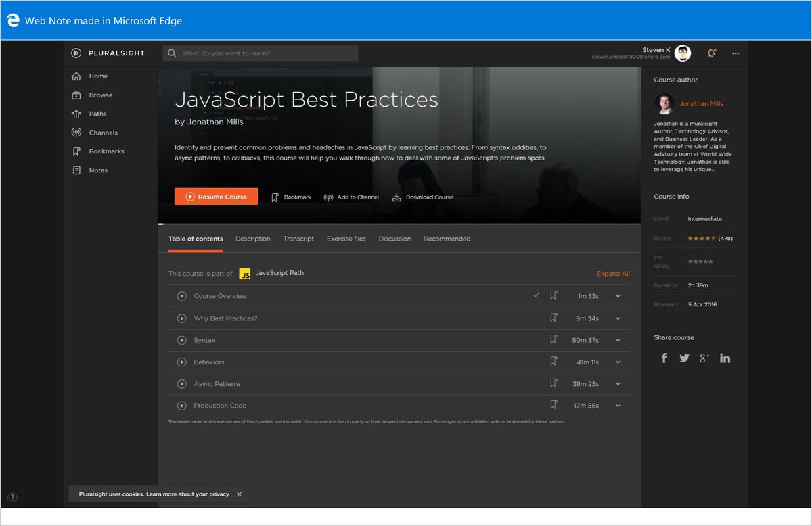
Task: Switch to the Discussion tab
Action: [x=394, y=239]
